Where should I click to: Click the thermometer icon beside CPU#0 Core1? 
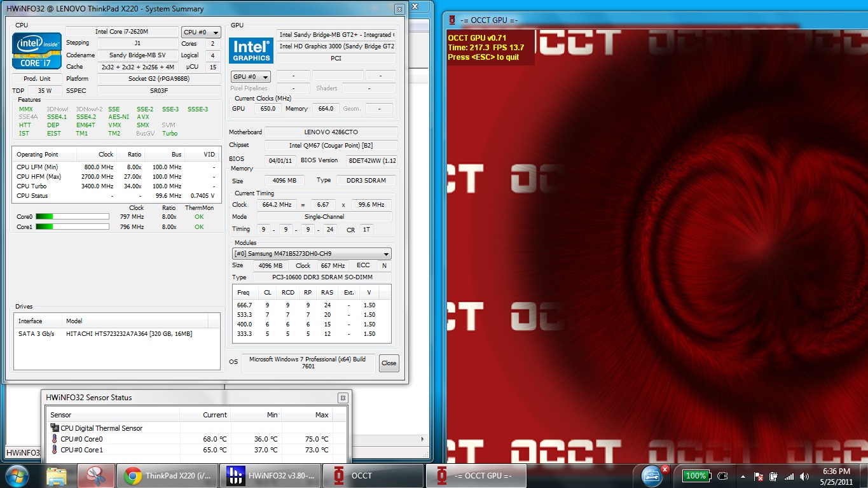tap(55, 450)
